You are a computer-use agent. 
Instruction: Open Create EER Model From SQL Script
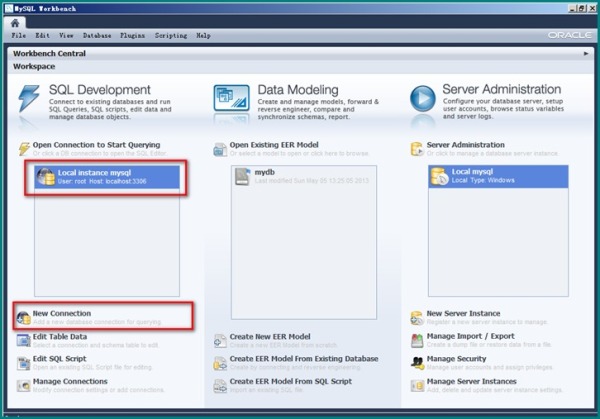tap(290, 382)
